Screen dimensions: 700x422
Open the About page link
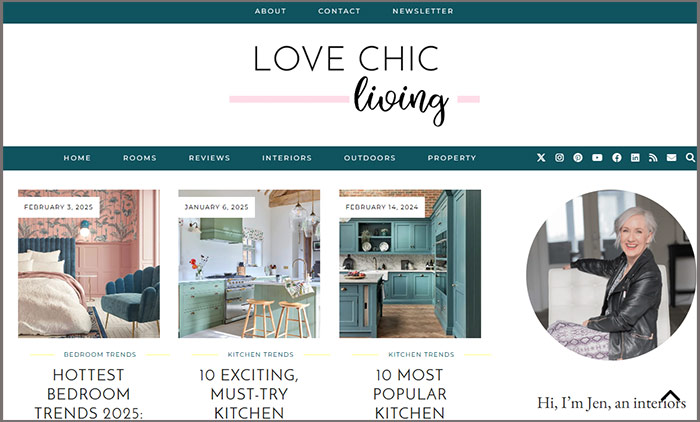pyautogui.click(x=270, y=11)
